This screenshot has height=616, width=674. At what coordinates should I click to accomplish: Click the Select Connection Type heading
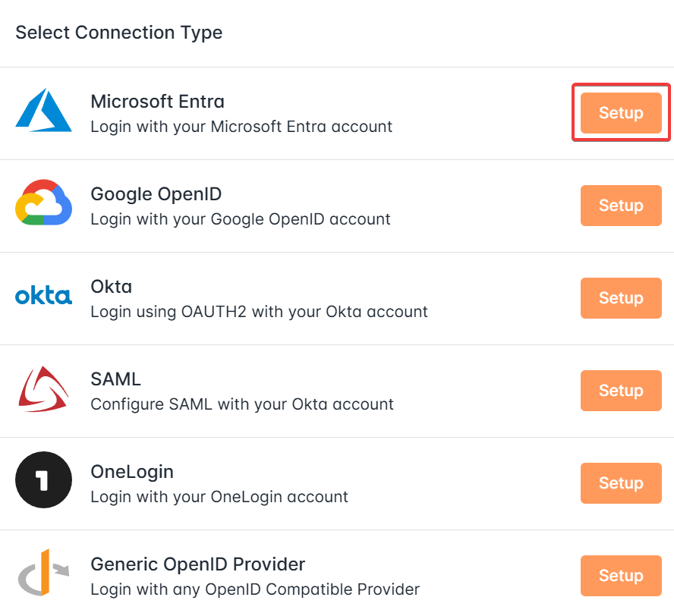[x=119, y=33]
